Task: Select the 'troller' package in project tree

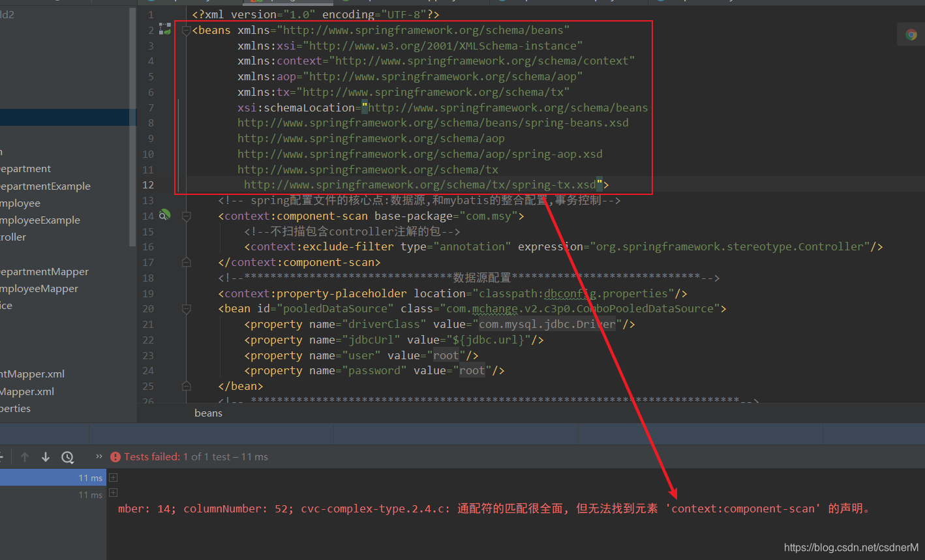Action: [13, 237]
